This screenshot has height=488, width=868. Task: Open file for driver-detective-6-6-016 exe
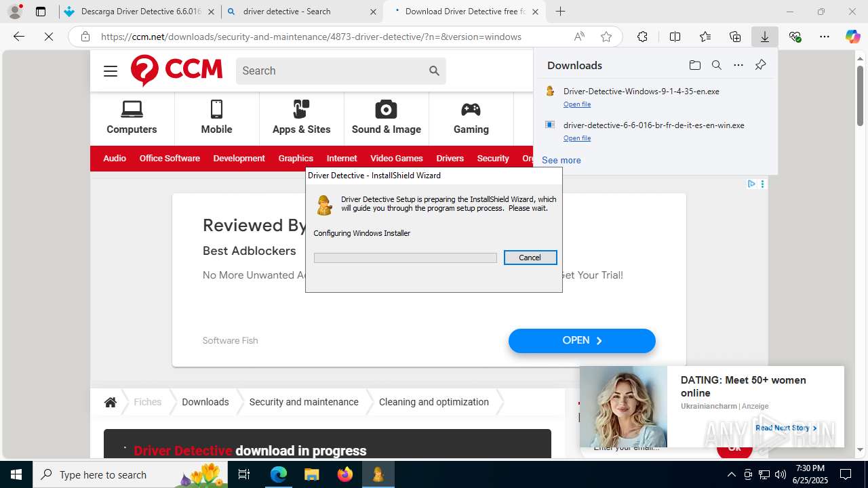(577, 138)
